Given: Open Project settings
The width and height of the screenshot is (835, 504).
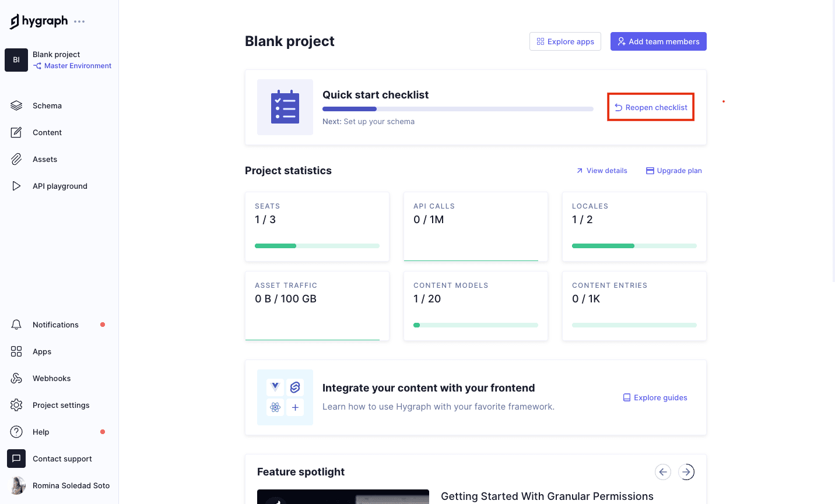Looking at the screenshot, I should [x=61, y=405].
